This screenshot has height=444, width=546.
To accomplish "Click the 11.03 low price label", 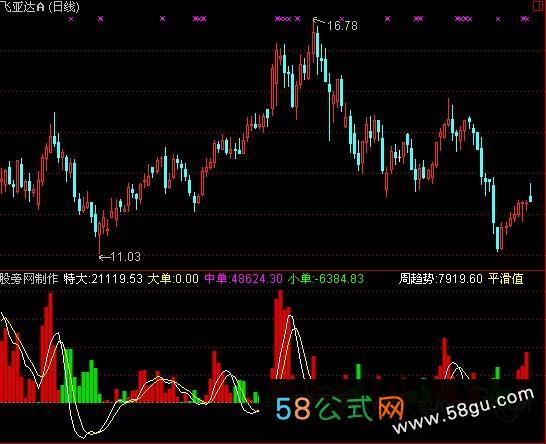I will click(x=126, y=257).
